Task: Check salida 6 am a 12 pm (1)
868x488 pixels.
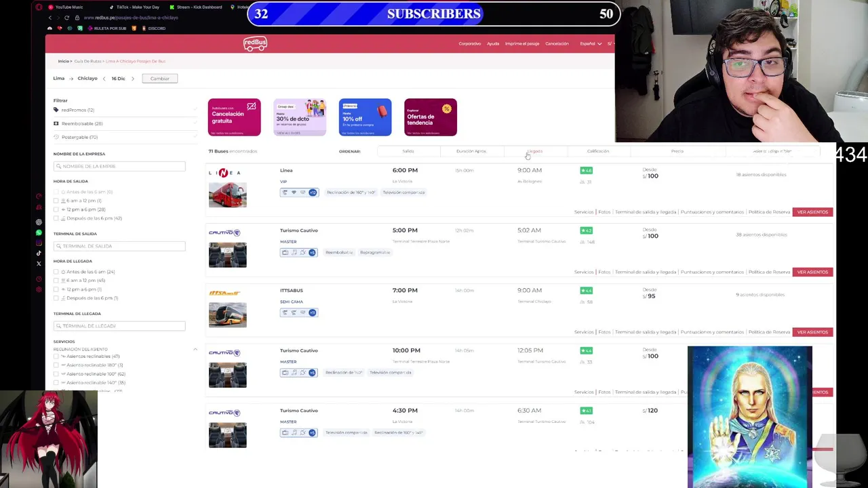Action: (x=56, y=201)
